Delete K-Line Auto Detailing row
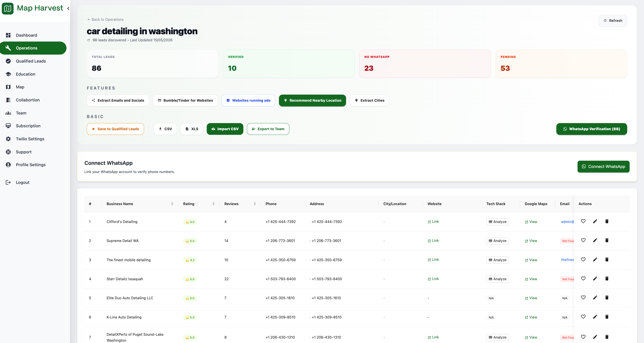Image resolution: width=644 pixels, height=343 pixels. point(607,317)
